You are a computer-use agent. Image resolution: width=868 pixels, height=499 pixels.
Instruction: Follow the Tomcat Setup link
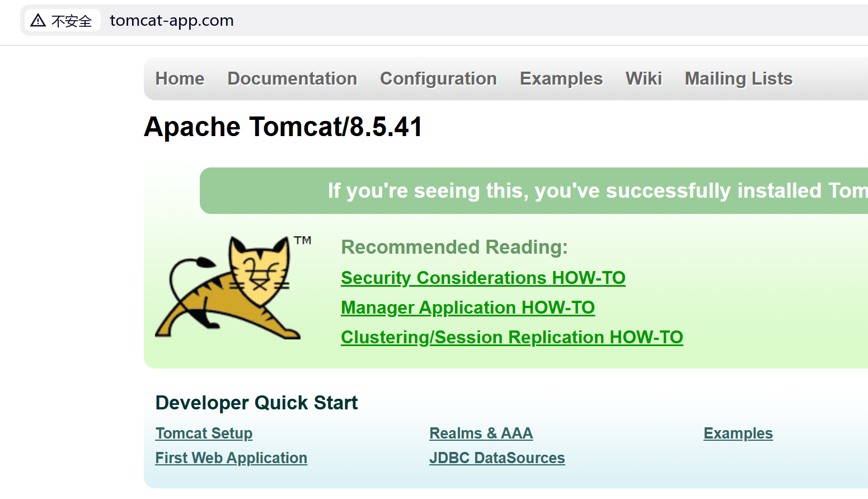pyautogui.click(x=204, y=433)
